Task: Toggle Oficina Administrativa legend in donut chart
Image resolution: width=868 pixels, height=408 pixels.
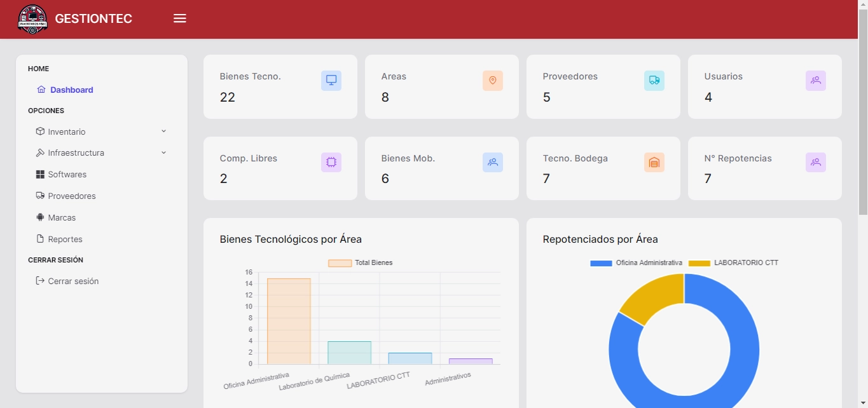Action: [637, 263]
